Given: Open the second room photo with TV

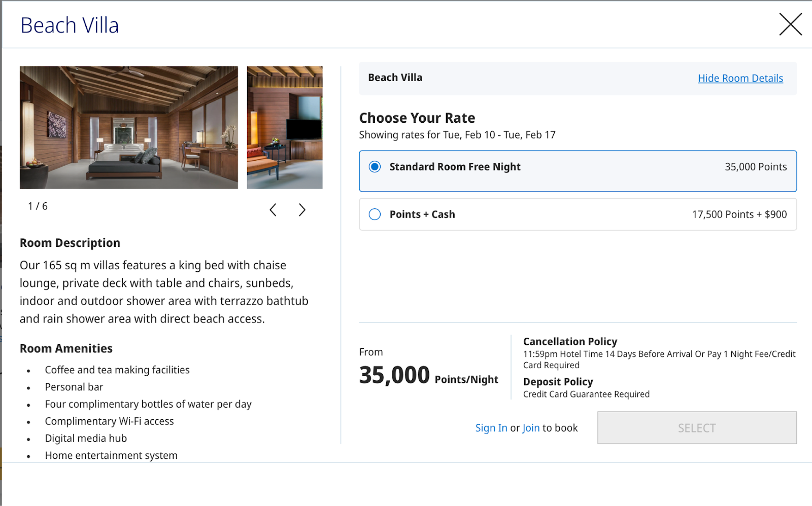Looking at the screenshot, I should point(285,127).
